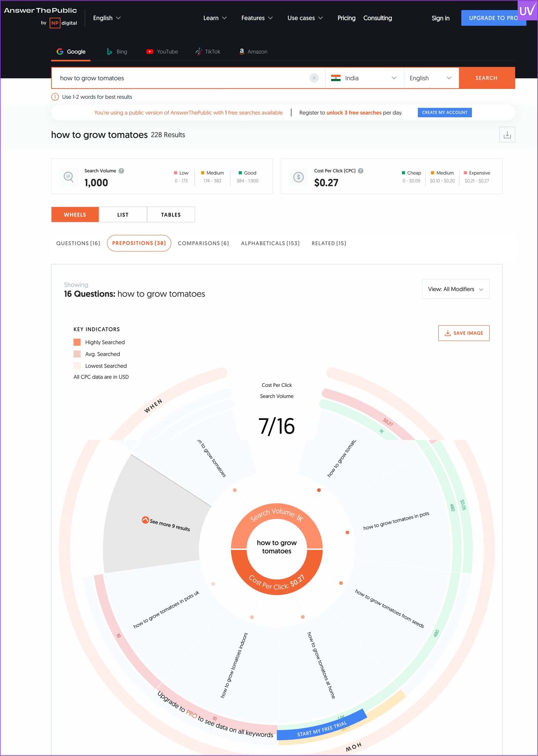
Task: Click the Amazon logo icon
Action: (242, 51)
